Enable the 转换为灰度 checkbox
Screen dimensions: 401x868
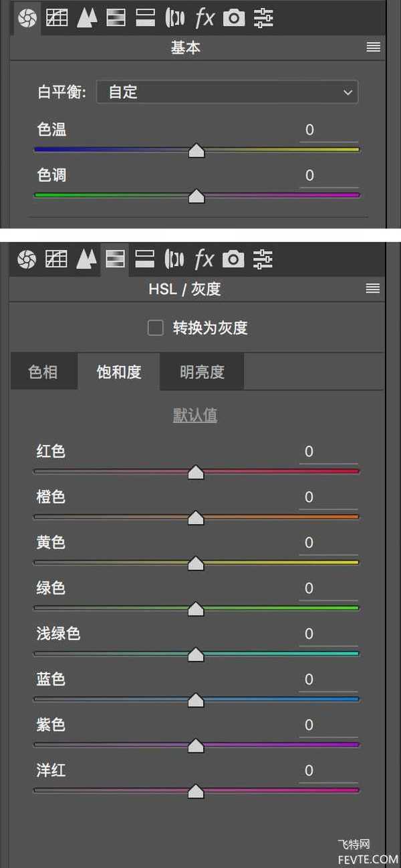tap(155, 327)
